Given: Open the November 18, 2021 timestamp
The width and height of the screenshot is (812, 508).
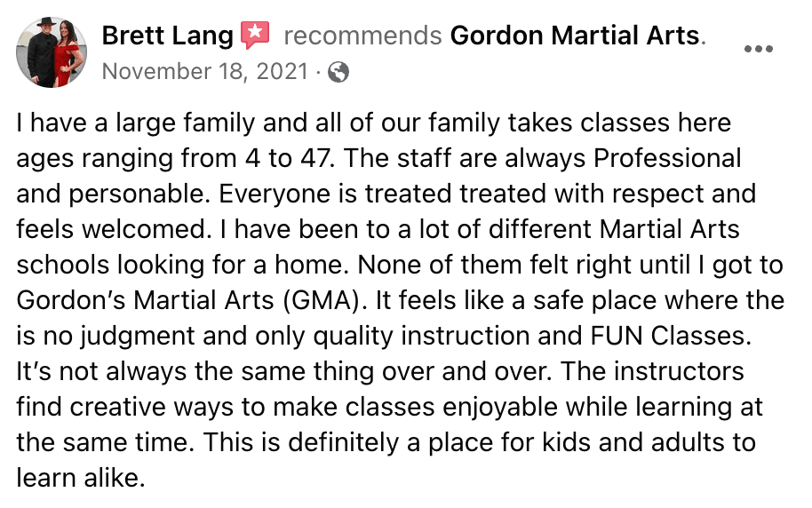Looking at the screenshot, I should coord(206,71).
